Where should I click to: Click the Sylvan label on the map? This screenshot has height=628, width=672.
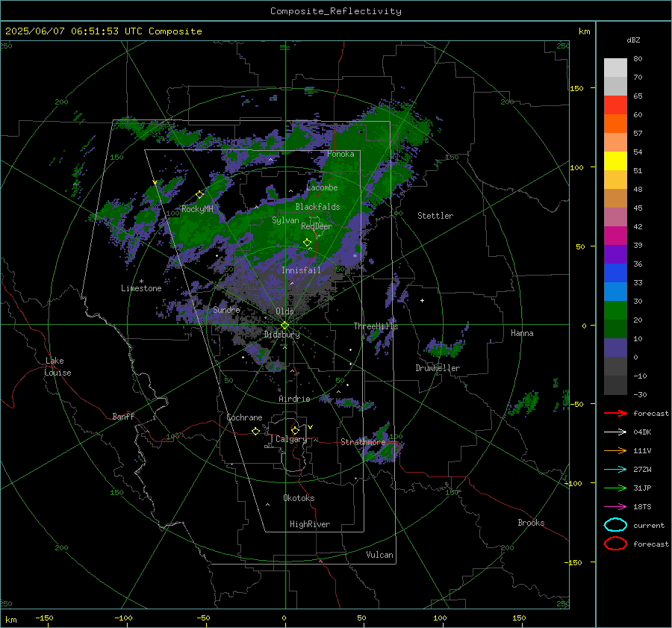pyautogui.click(x=285, y=220)
